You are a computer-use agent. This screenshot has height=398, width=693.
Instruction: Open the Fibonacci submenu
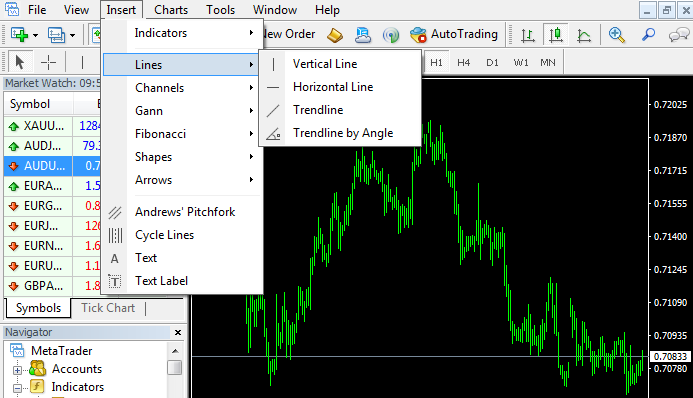pos(183,134)
